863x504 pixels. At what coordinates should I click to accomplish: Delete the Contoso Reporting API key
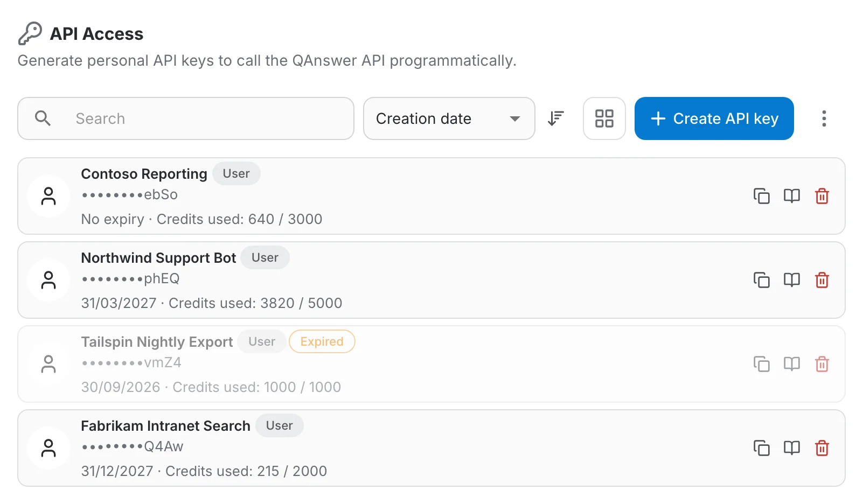(x=822, y=196)
